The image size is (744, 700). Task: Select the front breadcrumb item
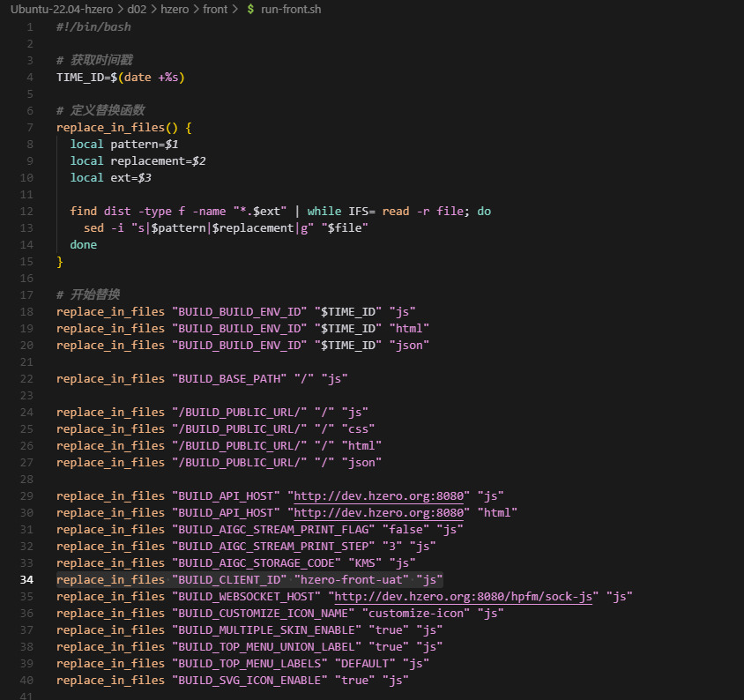point(215,10)
